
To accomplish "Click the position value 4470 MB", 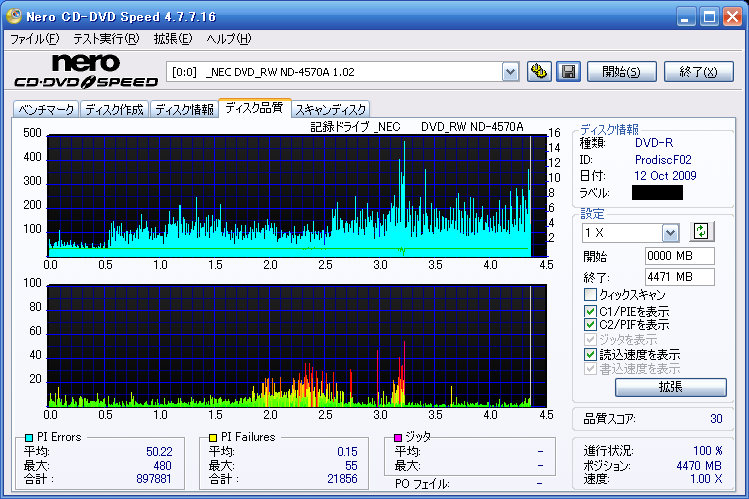I will [x=699, y=466].
